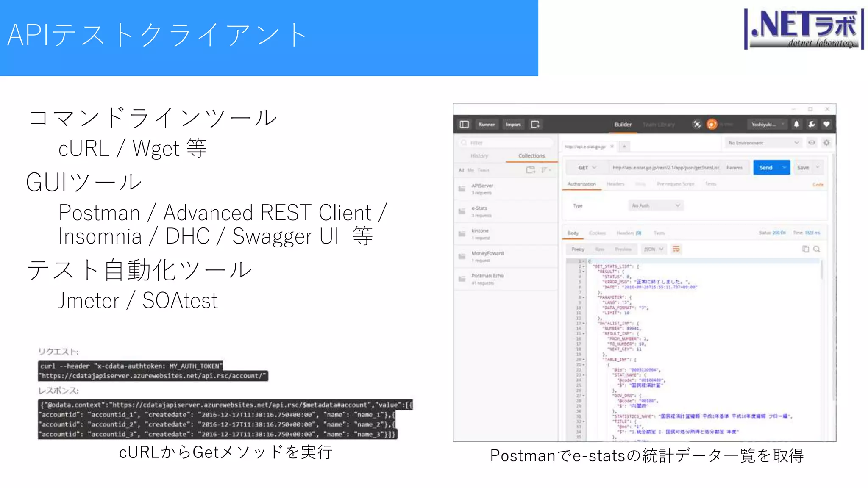Click the request URL field

665,168
